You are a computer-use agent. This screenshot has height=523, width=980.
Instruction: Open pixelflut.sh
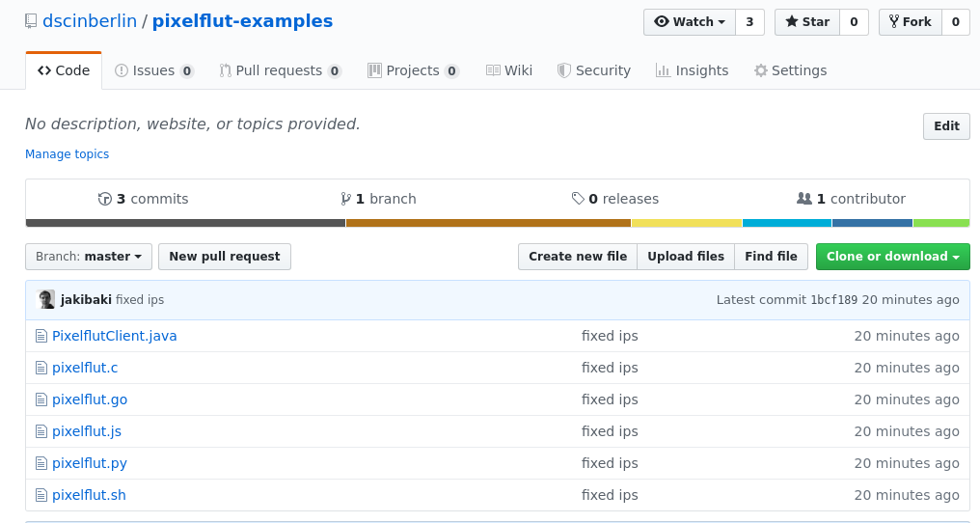coord(89,495)
